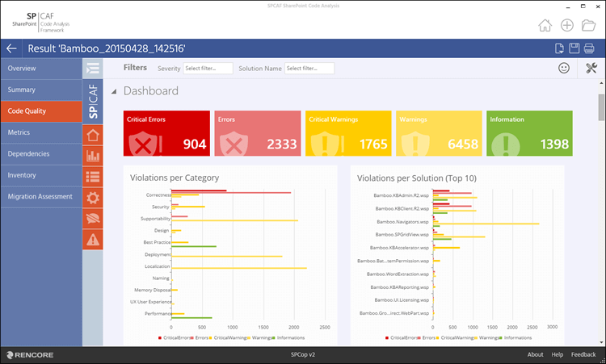
Task: Click the SPCAF vertical logo tile
Action: 93,102
